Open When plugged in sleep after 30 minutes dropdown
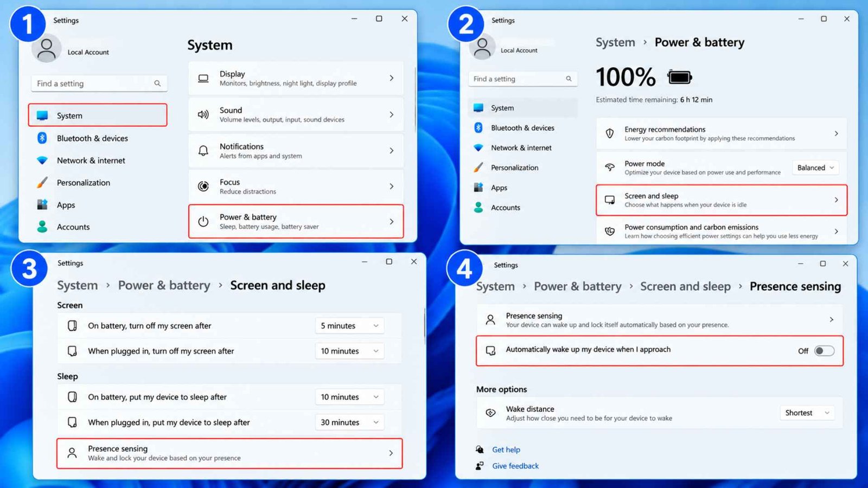Image resolution: width=868 pixels, height=488 pixels. point(349,422)
